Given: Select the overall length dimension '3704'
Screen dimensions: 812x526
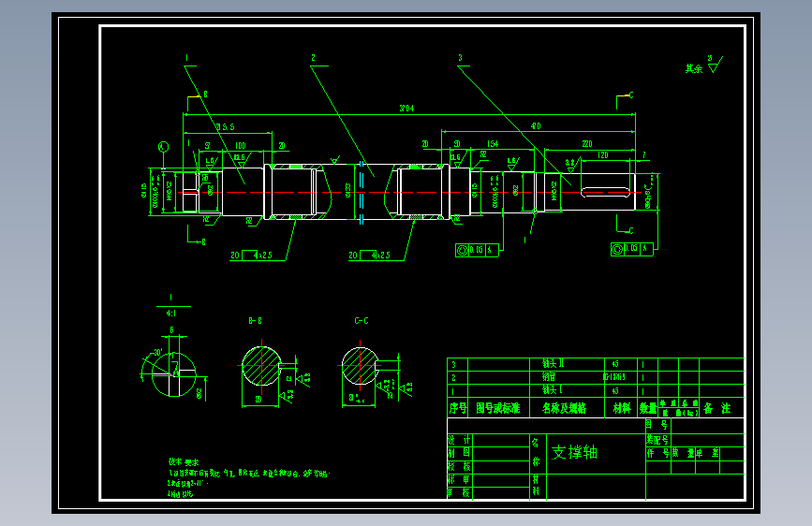Looking at the screenshot, I should [x=406, y=109].
